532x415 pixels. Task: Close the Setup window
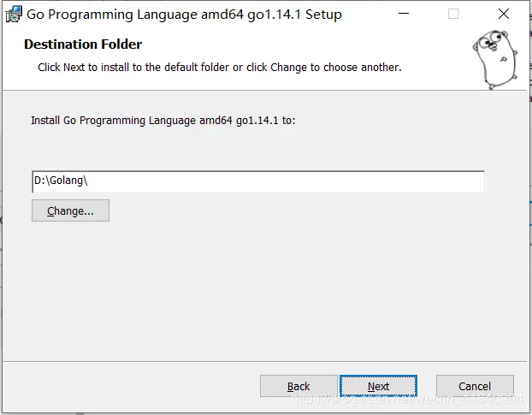coord(504,14)
